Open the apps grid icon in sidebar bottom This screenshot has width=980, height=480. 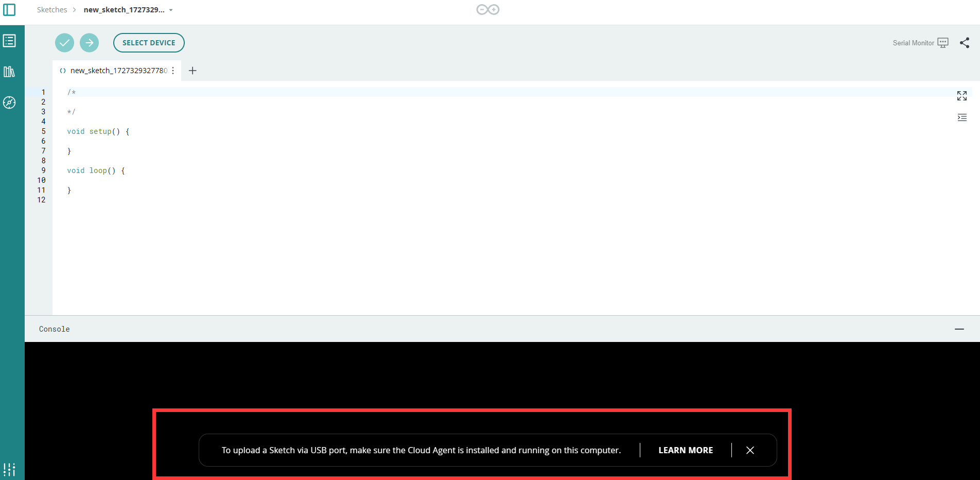9,469
